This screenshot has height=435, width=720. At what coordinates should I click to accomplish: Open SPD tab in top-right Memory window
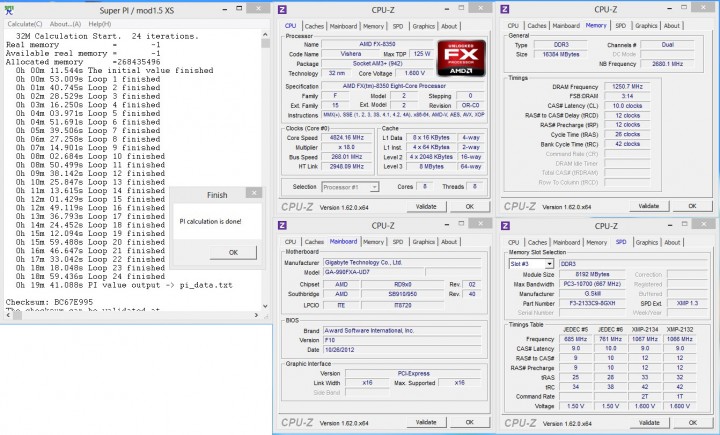click(x=620, y=26)
